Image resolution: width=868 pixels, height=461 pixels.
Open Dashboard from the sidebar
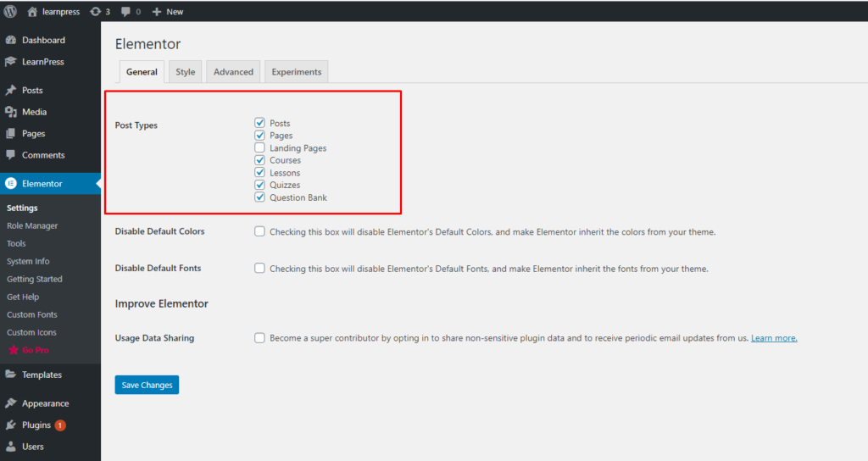[x=42, y=40]
